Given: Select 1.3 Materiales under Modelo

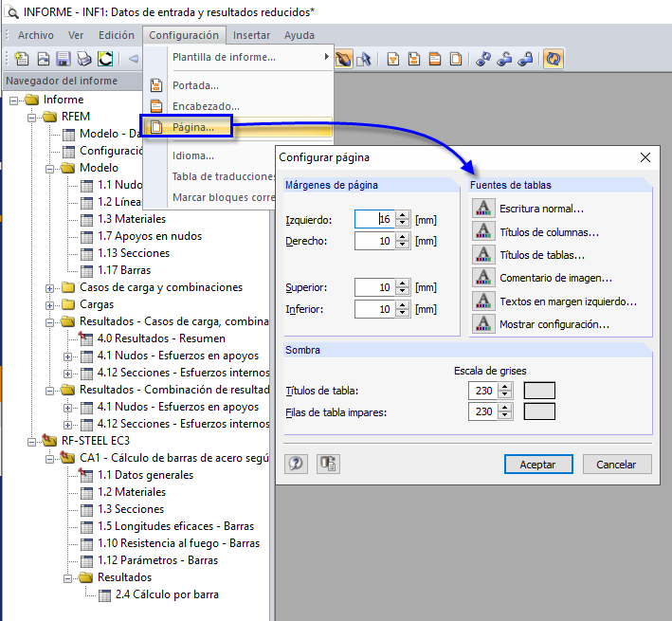Looking at the screenshot, I should coord(131,219).
